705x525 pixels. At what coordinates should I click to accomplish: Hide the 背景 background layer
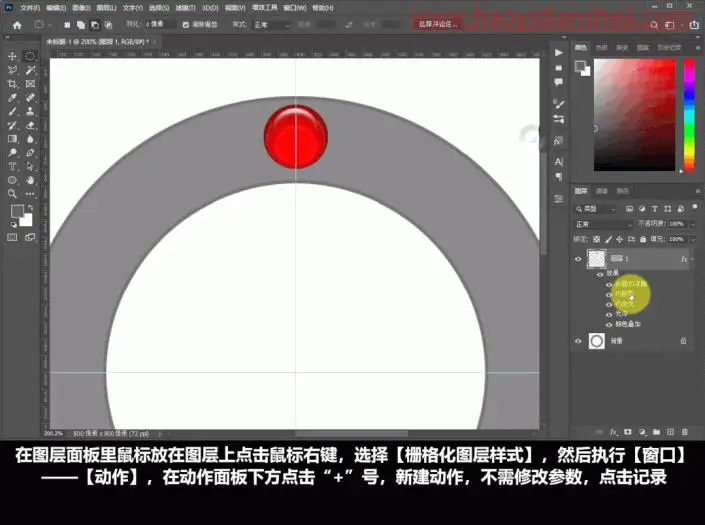[x=578, y=341]
